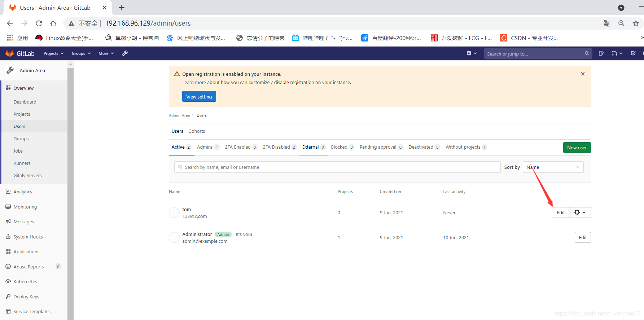This screenshot has width=644, height=320.
Task: Filter by External users
Action: coord(314,147)
